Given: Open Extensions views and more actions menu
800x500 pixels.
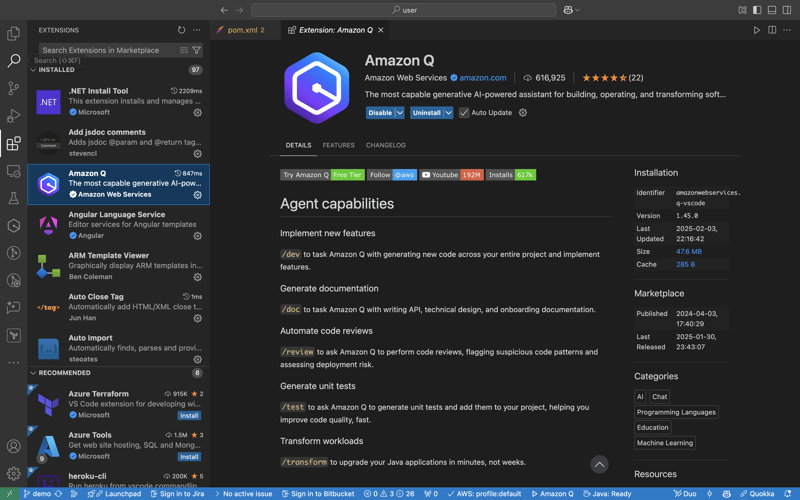Looking at the screenshot, I should [196, 30].
